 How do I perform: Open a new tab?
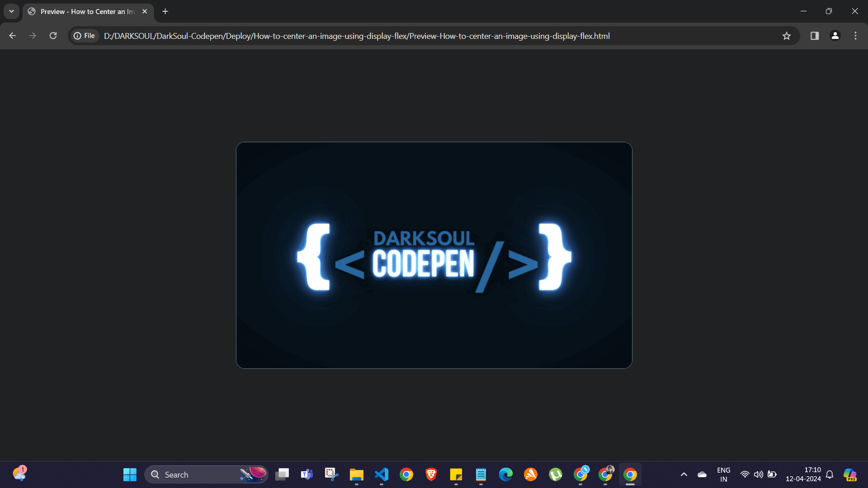pyautogui.click(x=165, y=11)
